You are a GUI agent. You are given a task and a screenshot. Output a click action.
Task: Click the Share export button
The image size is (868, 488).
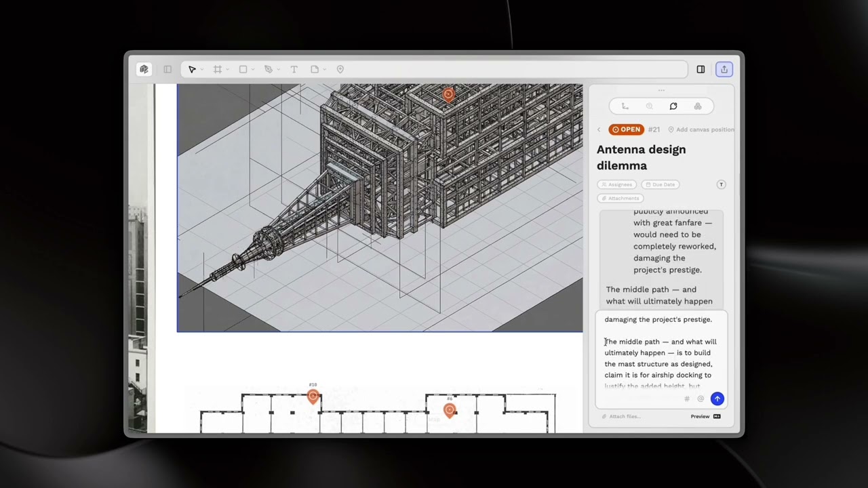[x=724, y=69]
